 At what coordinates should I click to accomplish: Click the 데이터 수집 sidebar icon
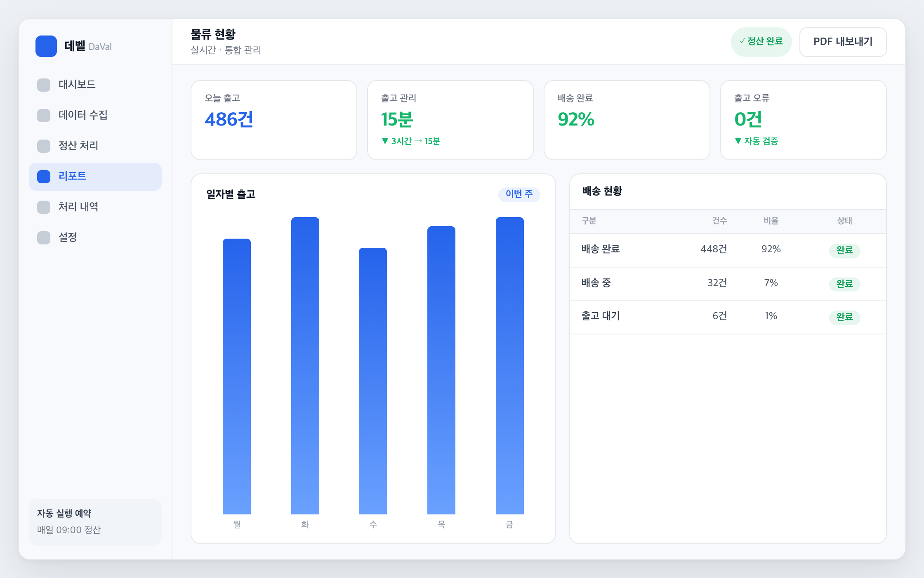click(44, 116)
